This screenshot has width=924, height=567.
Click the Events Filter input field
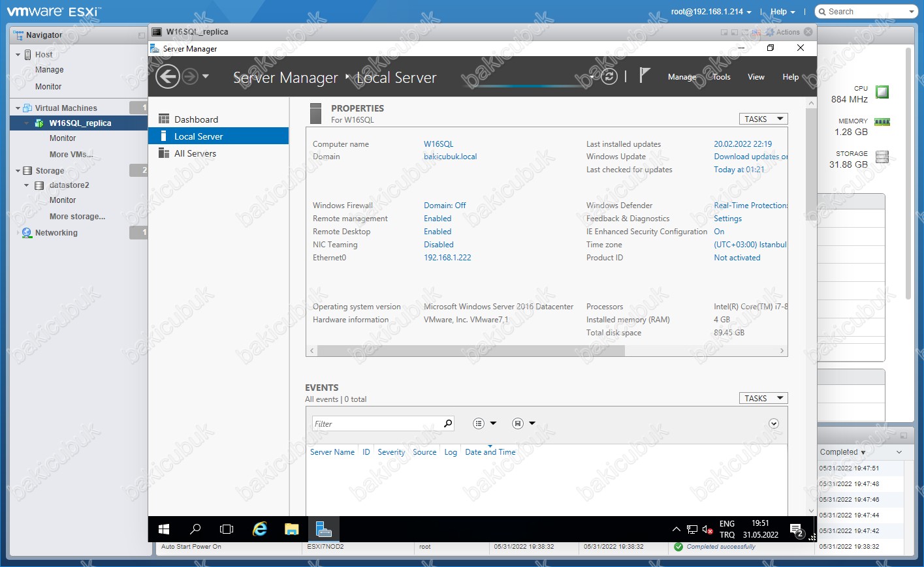[377, 424]
